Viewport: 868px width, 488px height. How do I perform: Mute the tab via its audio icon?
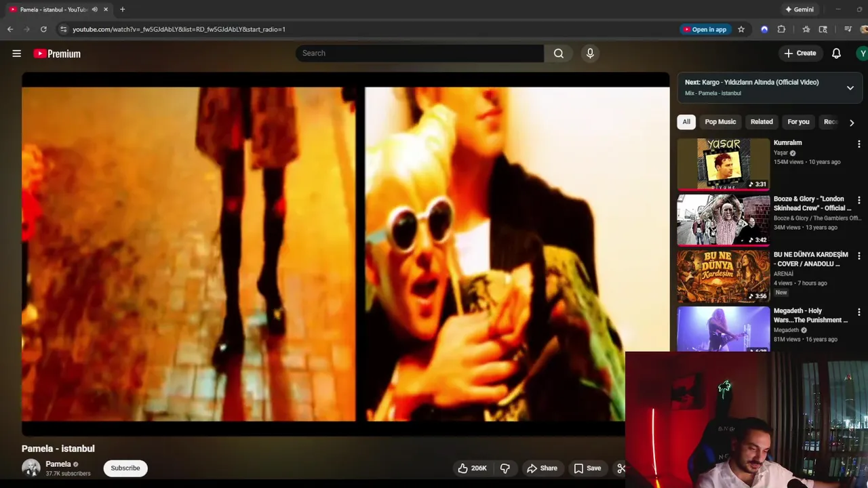pos(94,9)
